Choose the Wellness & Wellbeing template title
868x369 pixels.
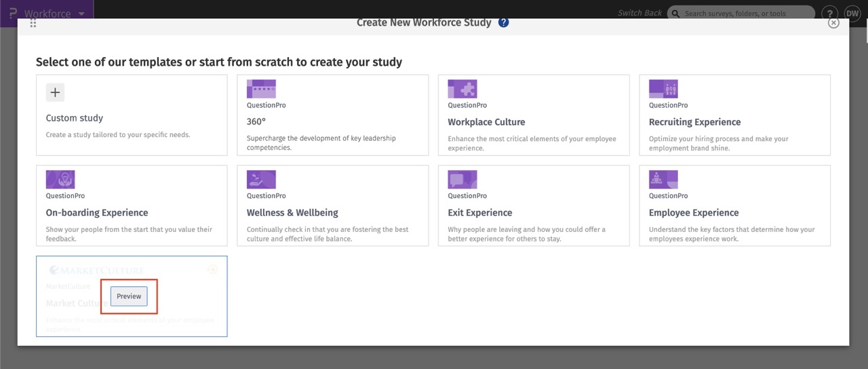pos(292,213)
